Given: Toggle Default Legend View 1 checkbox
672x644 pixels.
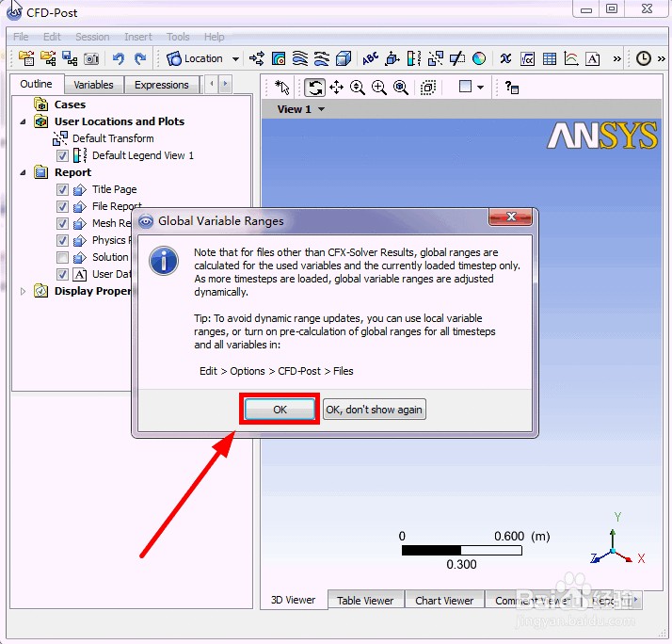Looking at the screenshot, I should point(62,155).
